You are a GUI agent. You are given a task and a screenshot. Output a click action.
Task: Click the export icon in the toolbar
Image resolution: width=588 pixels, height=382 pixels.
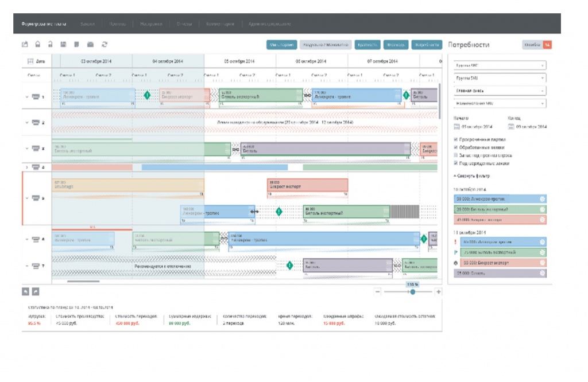(x=25, y=44)
